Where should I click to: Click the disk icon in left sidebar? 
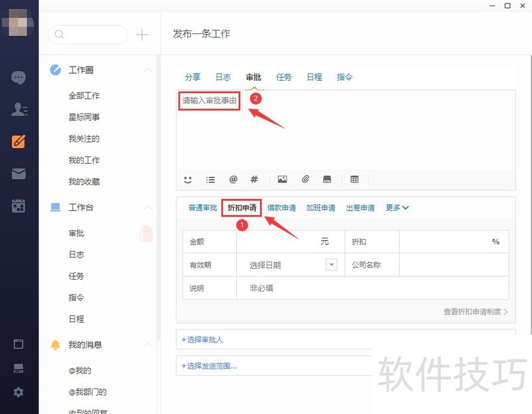pyautogui.click(x=19, y=368)
